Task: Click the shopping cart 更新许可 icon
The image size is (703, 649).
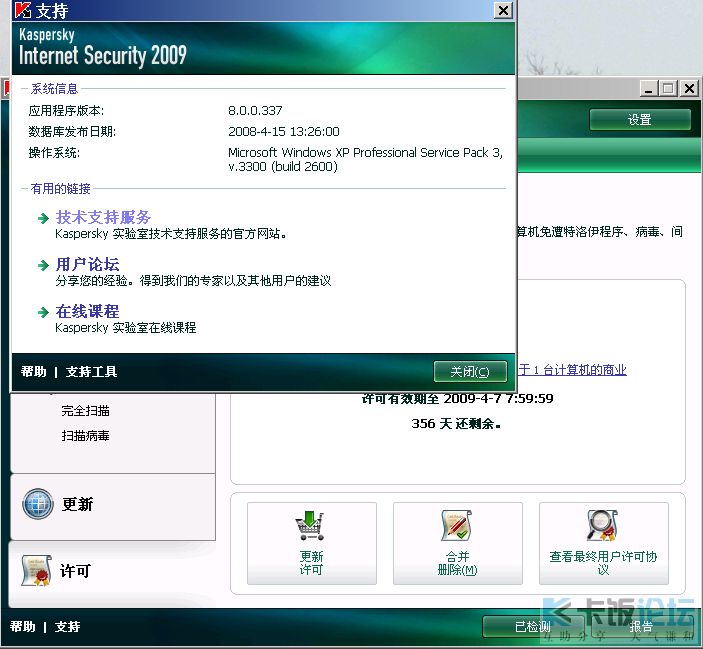Action: click(310, 525)
